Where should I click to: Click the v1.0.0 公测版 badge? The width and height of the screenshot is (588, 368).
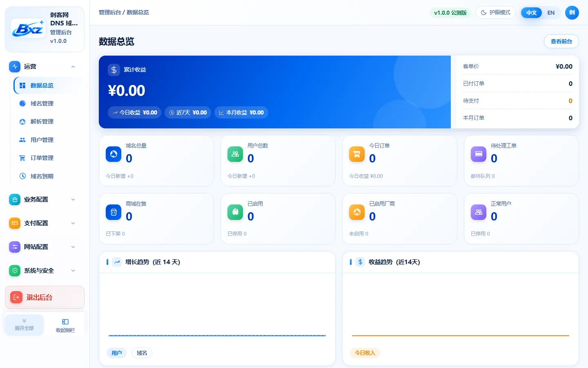pyautogui.click(x=450, y=13)
